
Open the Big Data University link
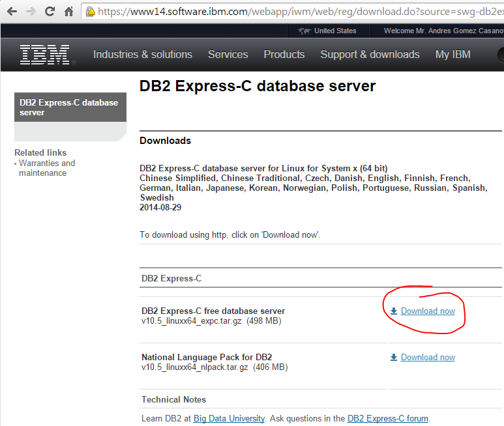pos(229,419)
